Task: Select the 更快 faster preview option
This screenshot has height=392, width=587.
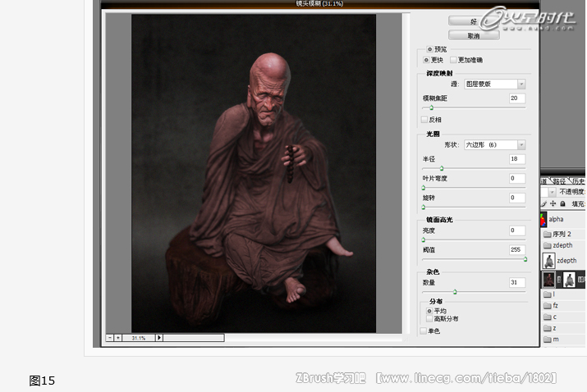Action: tap(426, 60)
